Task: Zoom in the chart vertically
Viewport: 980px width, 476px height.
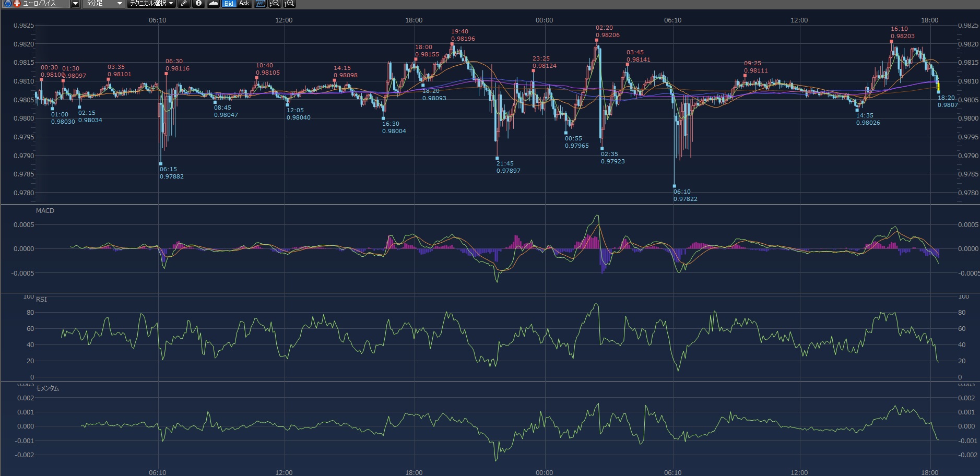Action: click(289, 4)
